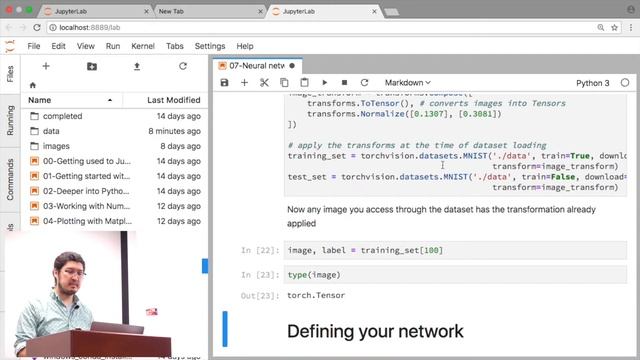Restart the kernel from notebook toolbar
Screen dimensions: 640x360
click(x=364, y=83)
